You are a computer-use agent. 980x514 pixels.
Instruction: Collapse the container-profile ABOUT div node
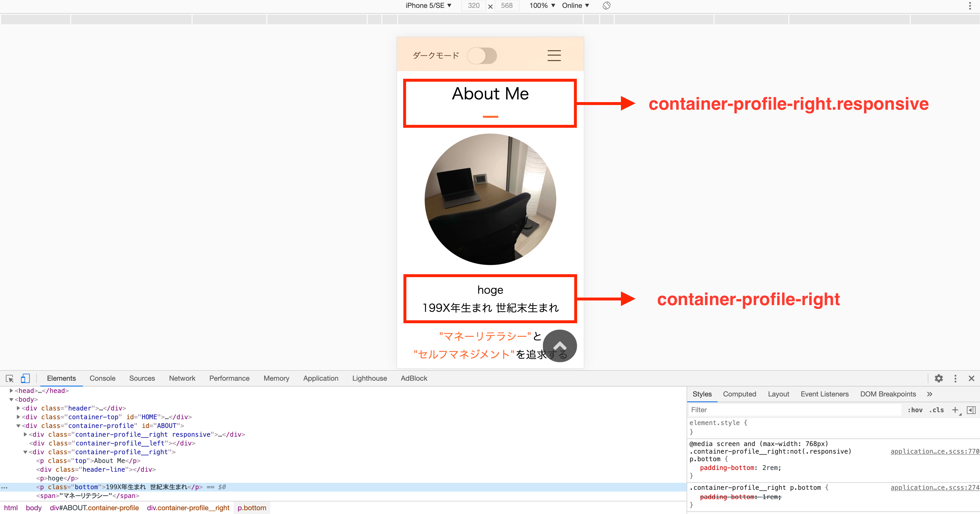click(x=18, y=426)
